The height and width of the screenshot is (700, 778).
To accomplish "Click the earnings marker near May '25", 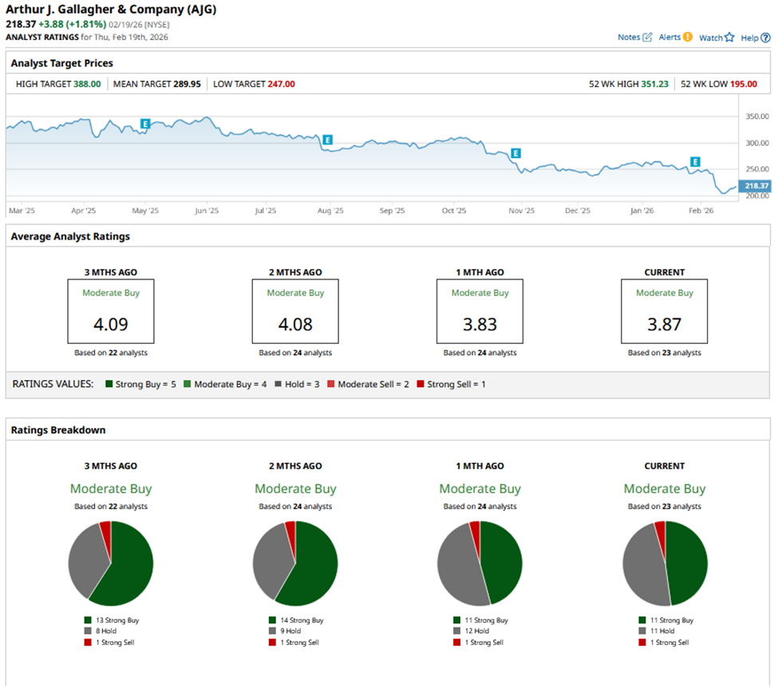I will click(145, 124).
